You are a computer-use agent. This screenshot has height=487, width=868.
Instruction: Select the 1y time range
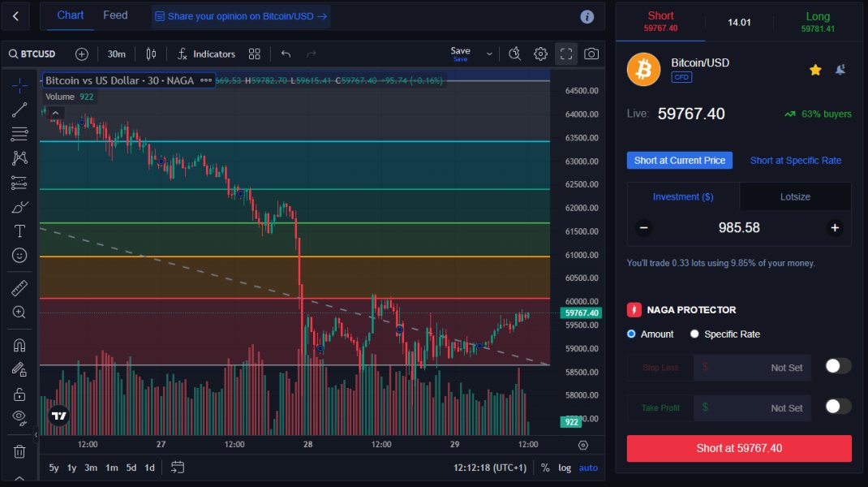pyautogui.click(x=71, y=468)
